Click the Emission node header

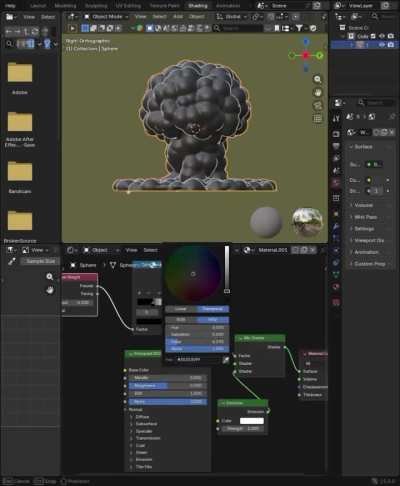243,403
